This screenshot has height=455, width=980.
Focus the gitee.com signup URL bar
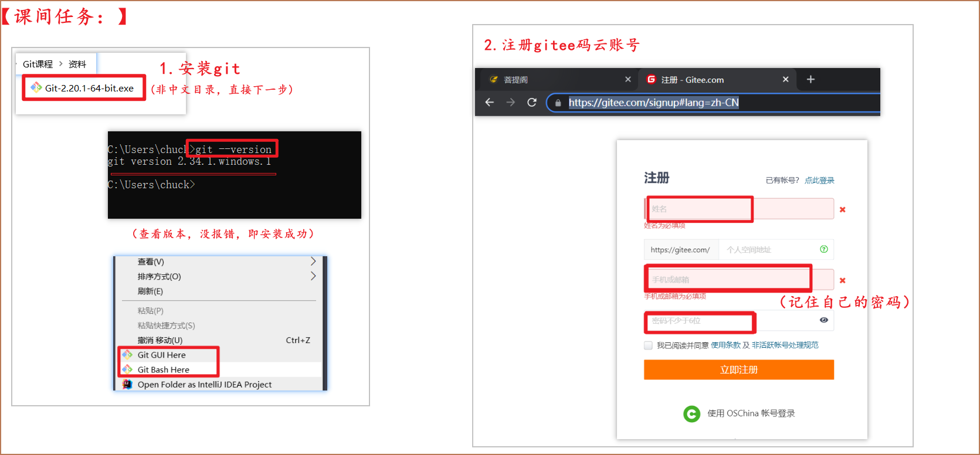tap(714, 103)
